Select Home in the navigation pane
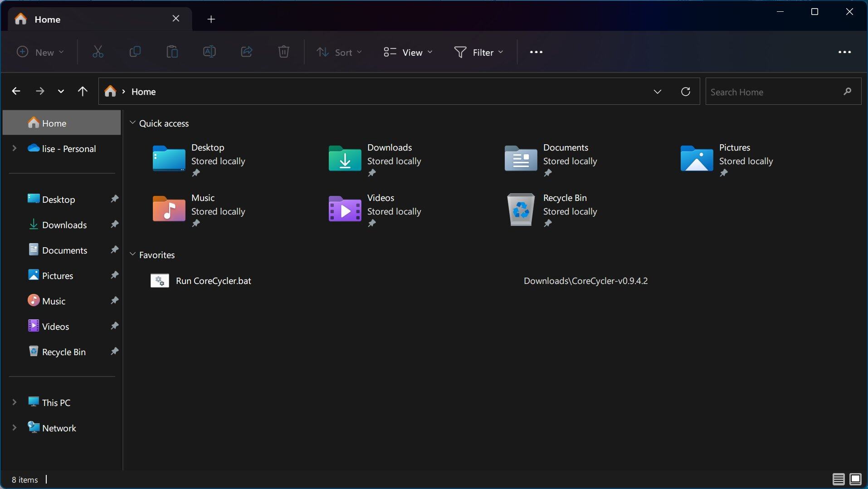Screen dimensions: 868x489 pos(62,123)
